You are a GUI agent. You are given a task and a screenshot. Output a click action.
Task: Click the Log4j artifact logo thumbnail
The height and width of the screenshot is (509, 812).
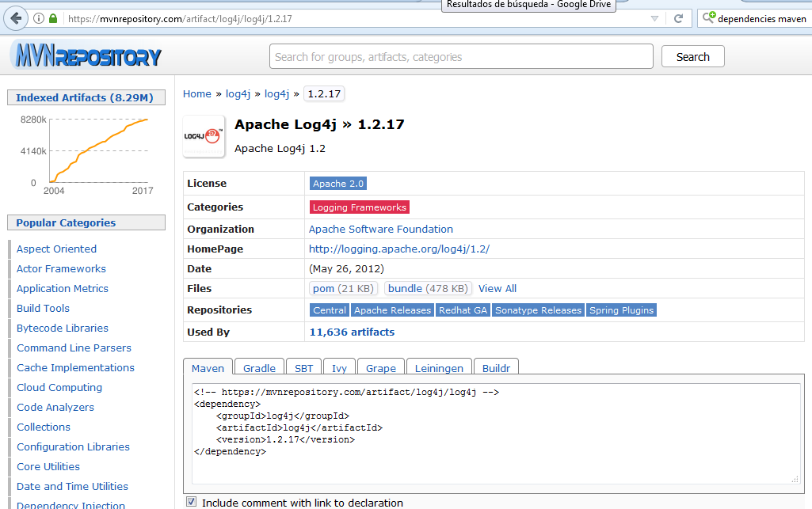point(204,136)
